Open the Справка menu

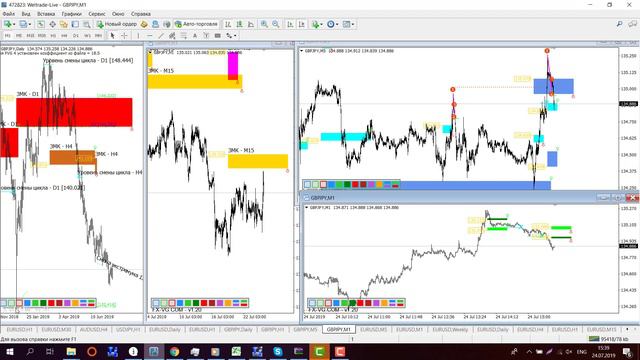pyautogui.click(x=141, y=14)
